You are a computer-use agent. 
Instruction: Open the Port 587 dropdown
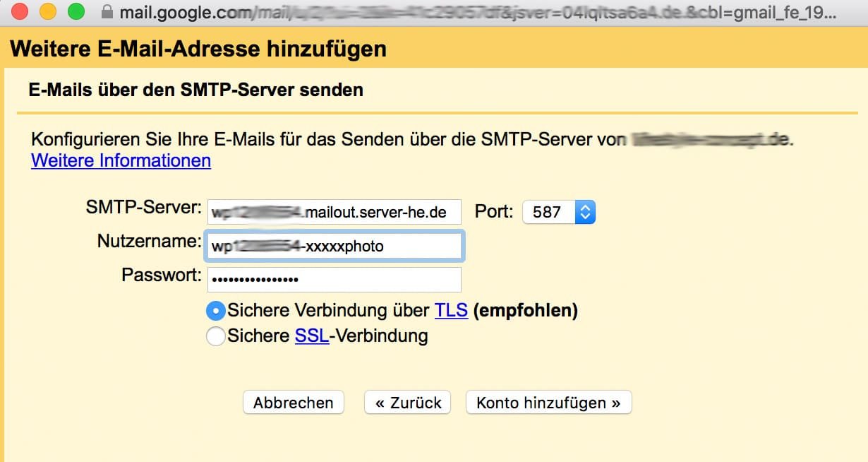tap(559, 212)
